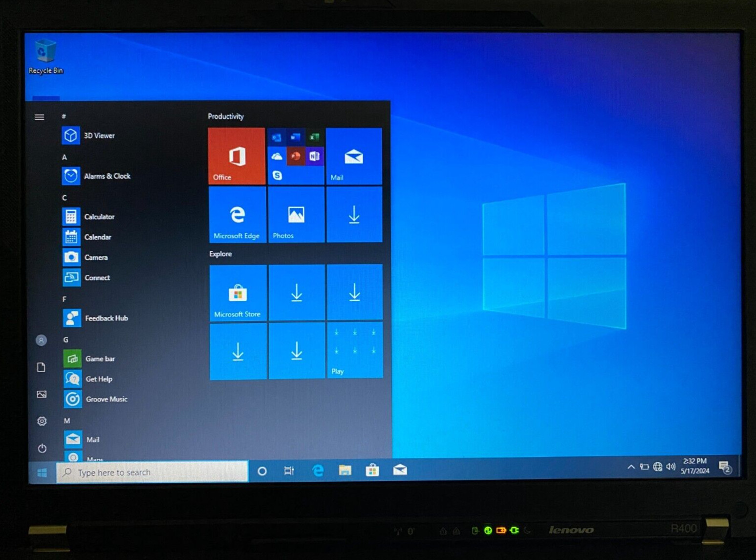Open the Action Center notifications icon
The height and width of the screenshot is (560, 756).
pyautogui.click(x=725, y=467)
